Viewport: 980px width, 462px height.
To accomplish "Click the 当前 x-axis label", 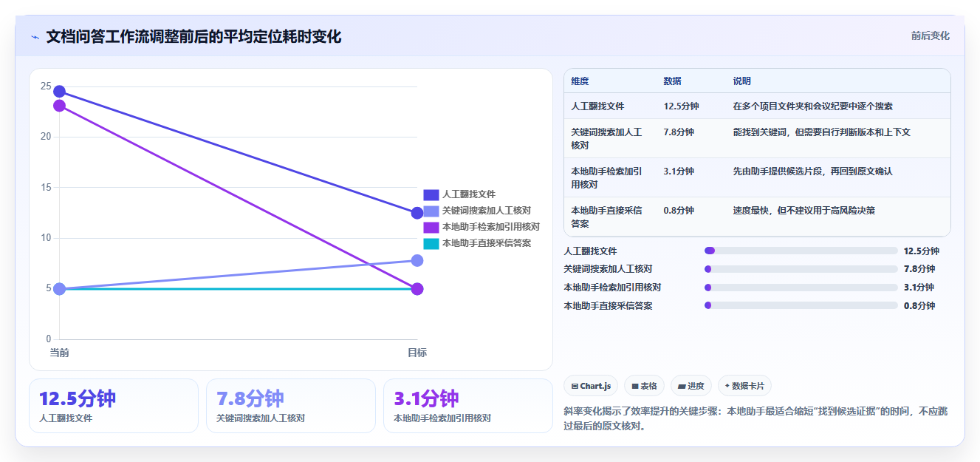I will [59, 353].
